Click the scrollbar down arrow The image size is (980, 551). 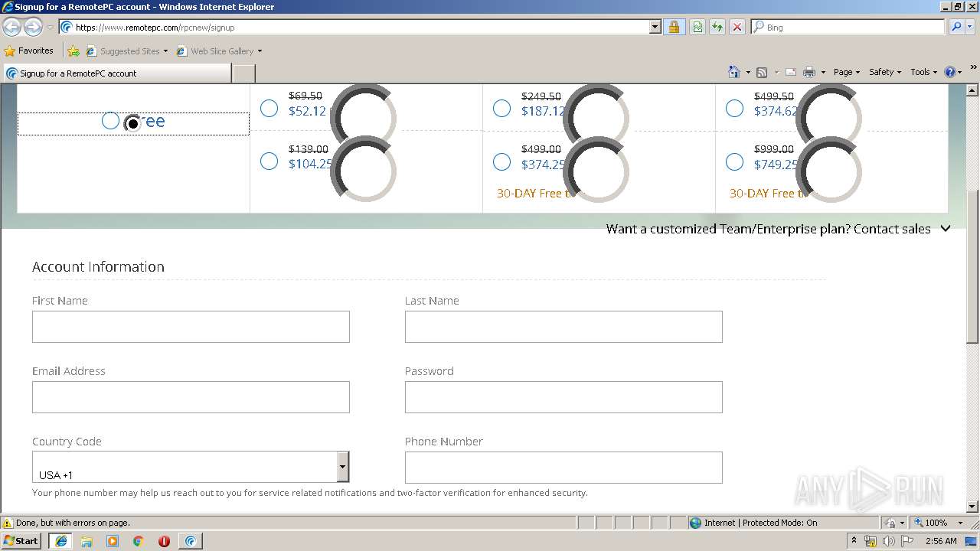pyautogui.click(x=972, y=507)
